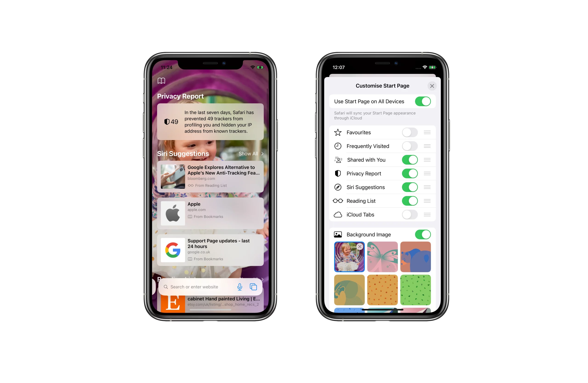This screenshot has height=383, width=588.
Task: Tap the Google Explores Bloomberg article
Action: 211,177
